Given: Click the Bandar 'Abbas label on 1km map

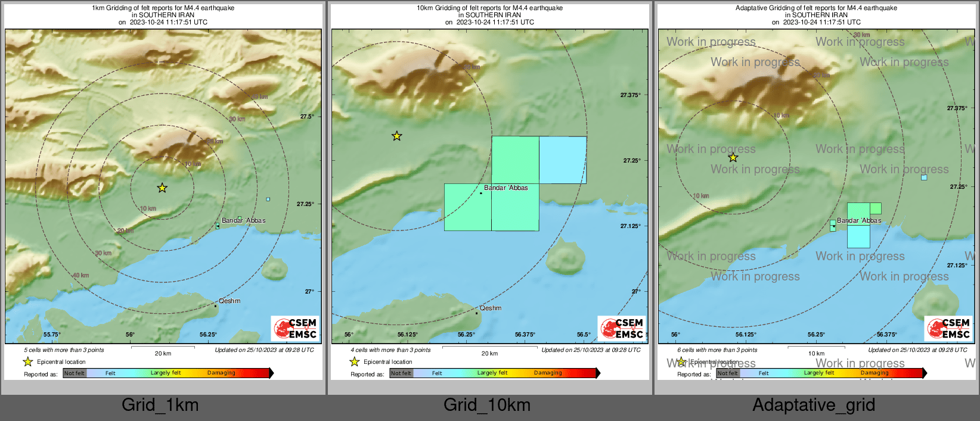Looking at the screenshot, I should pos(244,220).
